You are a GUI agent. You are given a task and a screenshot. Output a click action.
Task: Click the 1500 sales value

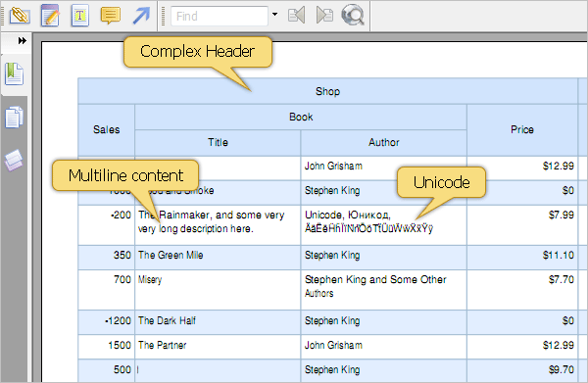point(120,345)
